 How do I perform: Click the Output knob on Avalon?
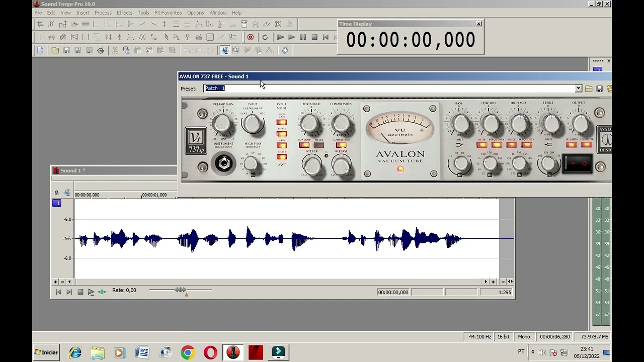[x=580, y=123]
